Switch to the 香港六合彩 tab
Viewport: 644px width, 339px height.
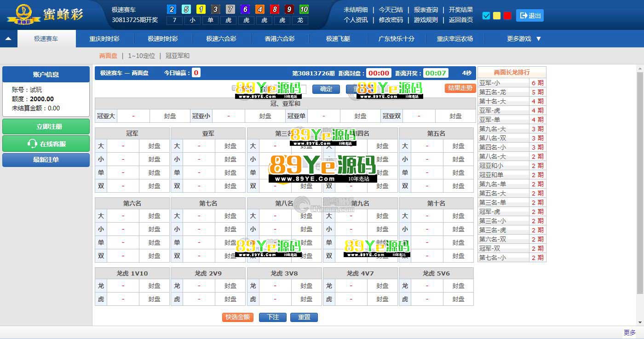280,39
